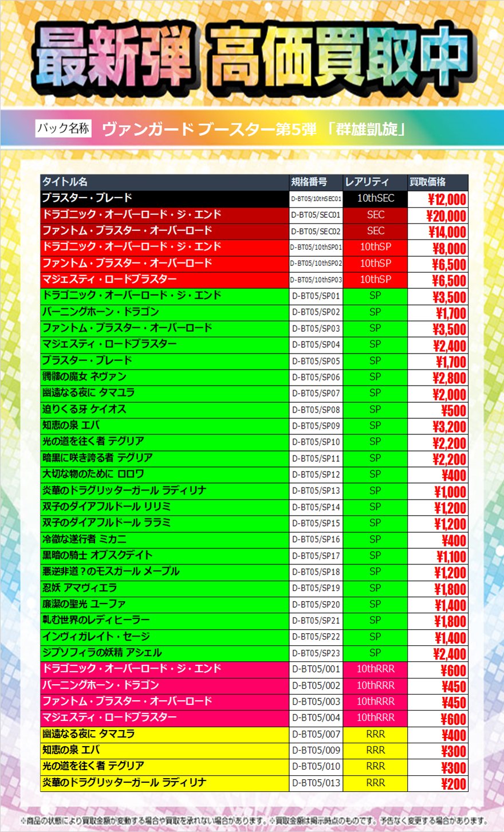
Task: Click title 冷徹な遂行者 ミカニ
Action: click(84, 539)
